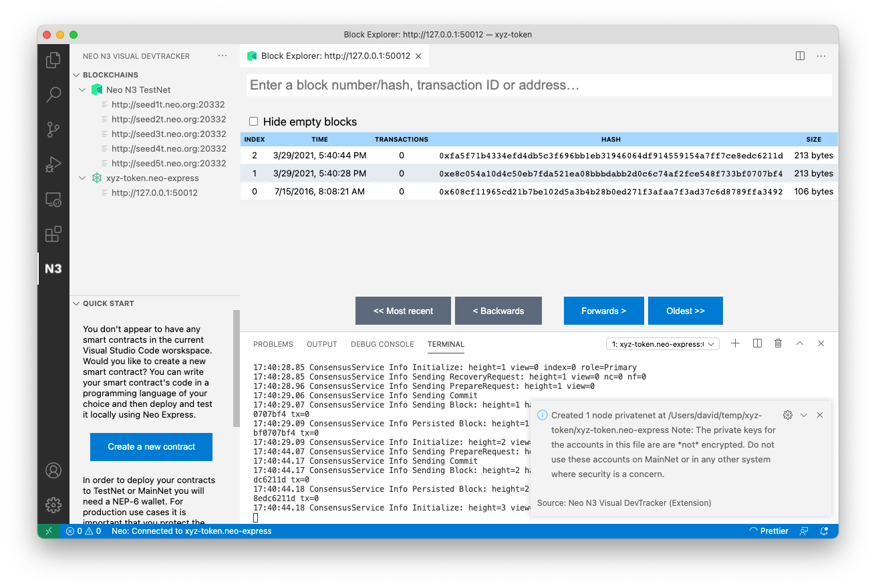This screenshot has width=876, height=588.
Task: Open block index 1 hash 0xe8c054a1…
Action: tap(611, 174)
